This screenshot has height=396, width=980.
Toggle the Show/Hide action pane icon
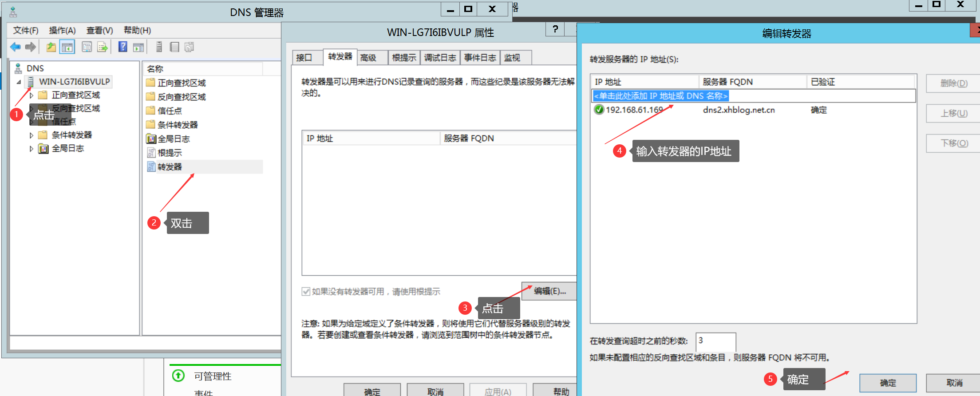(x=138, y=47)
